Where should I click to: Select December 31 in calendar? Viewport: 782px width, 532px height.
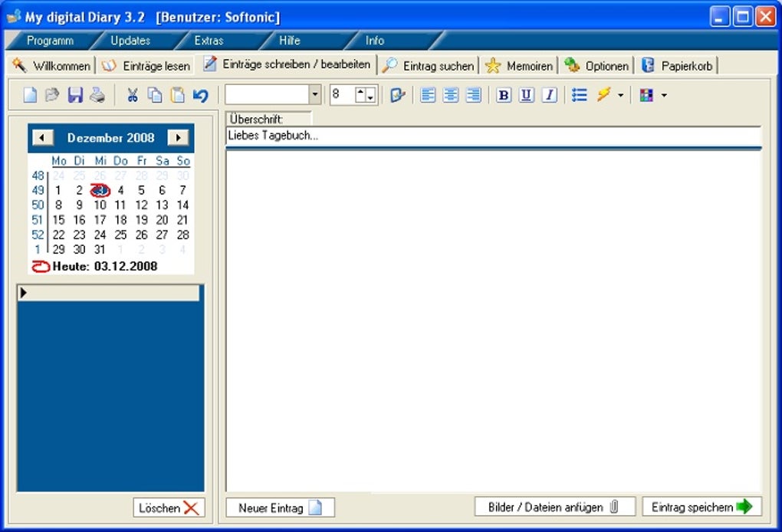(100, 249)
